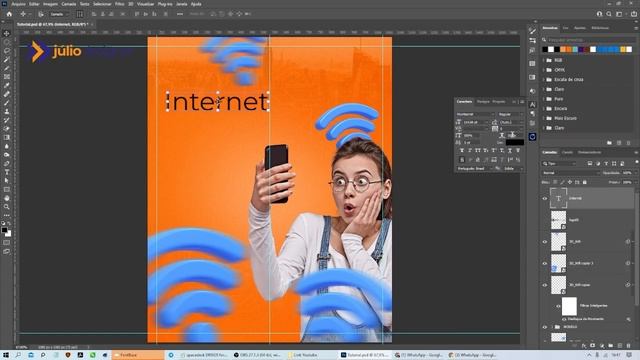Image resolution: width=640 pixels, height=360 pixels.
Task: Select the Gradient tool
Action: (x=7, y=138)
